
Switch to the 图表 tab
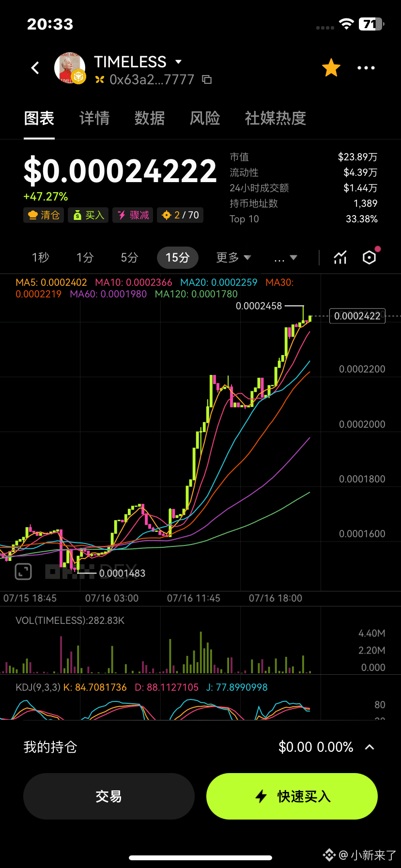tap(39, 118)
